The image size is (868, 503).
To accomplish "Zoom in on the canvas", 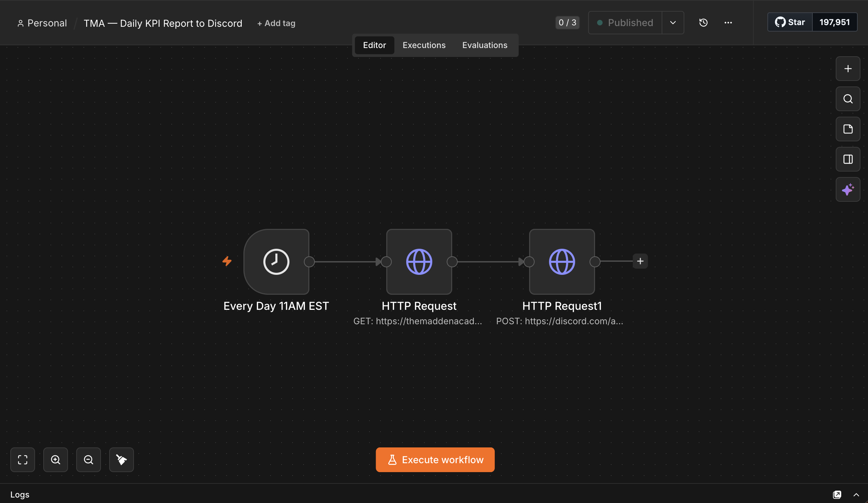I will point(56,460).
